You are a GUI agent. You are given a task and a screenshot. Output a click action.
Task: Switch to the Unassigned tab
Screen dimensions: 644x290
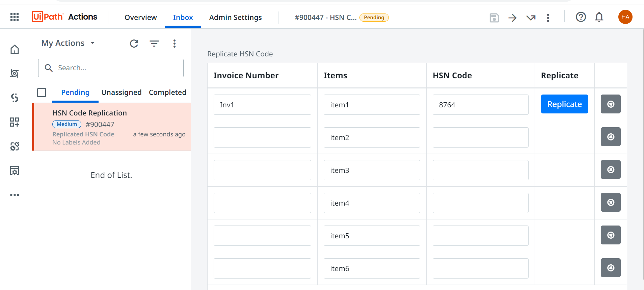pos(122,93)
